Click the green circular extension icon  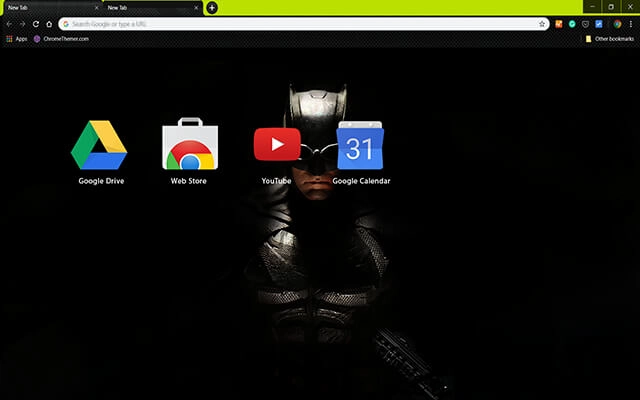point(572,24)
